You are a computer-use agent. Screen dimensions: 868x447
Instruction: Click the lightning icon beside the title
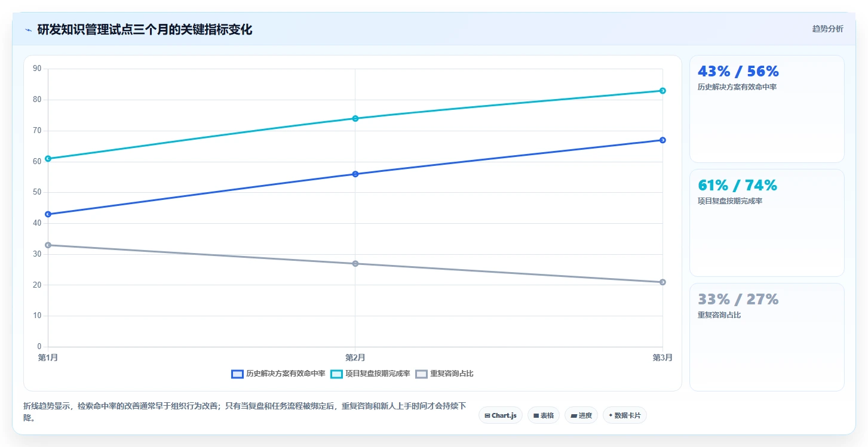click(x=28, y=30)
